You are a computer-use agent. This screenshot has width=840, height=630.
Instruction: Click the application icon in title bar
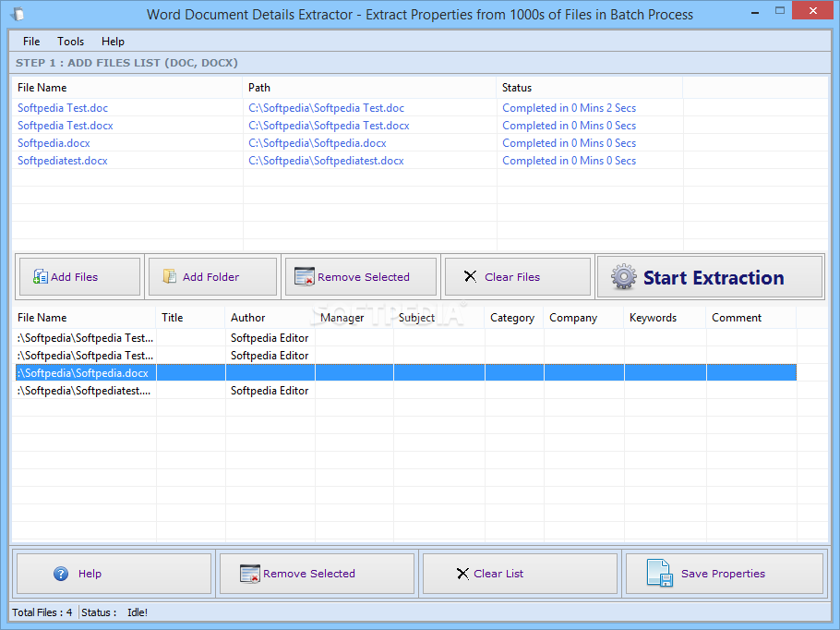17,14
